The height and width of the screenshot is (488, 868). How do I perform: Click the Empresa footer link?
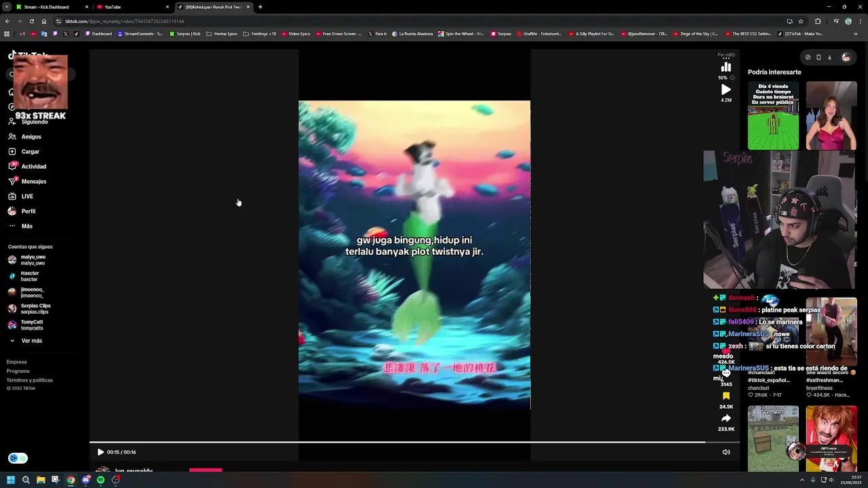tap(17, 362)
